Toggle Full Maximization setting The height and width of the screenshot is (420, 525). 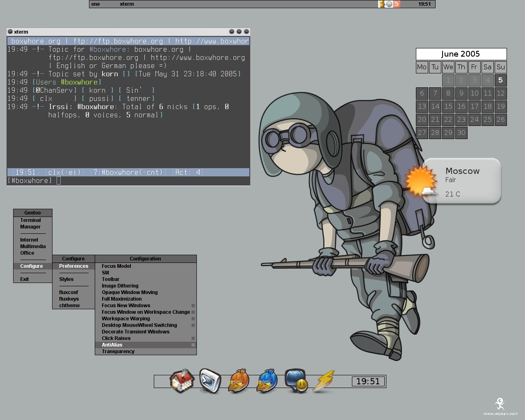[146, 299]
